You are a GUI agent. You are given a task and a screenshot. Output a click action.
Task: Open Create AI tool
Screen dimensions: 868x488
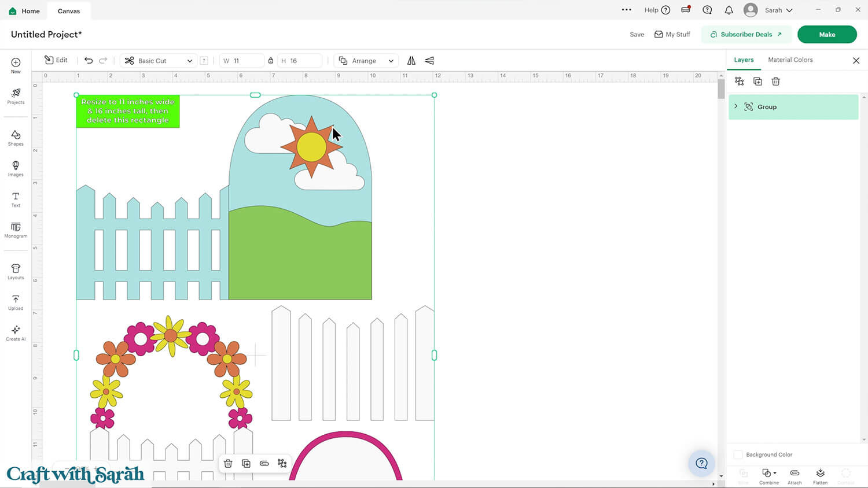coord(16,332)
